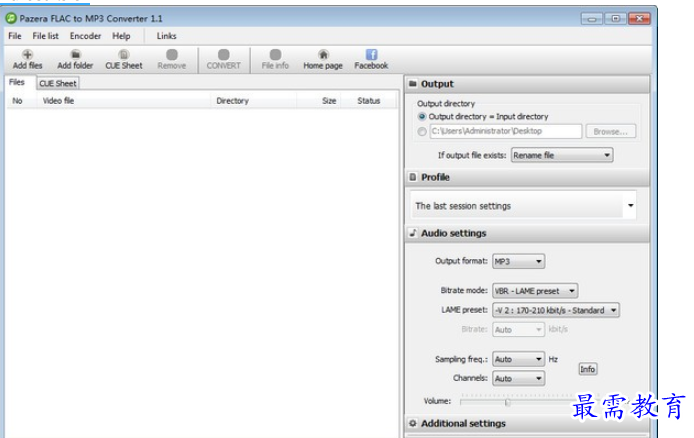Image resolution: width=694 pixels, height=438 pixels.
Task: Collapse the Profile section header
Action: pos(528,177)
